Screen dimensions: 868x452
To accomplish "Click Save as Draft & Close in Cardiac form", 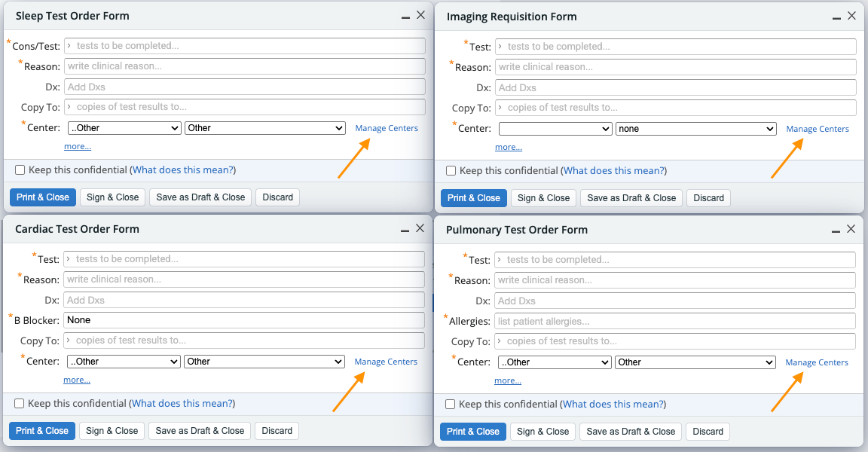I will coord(200,431).
